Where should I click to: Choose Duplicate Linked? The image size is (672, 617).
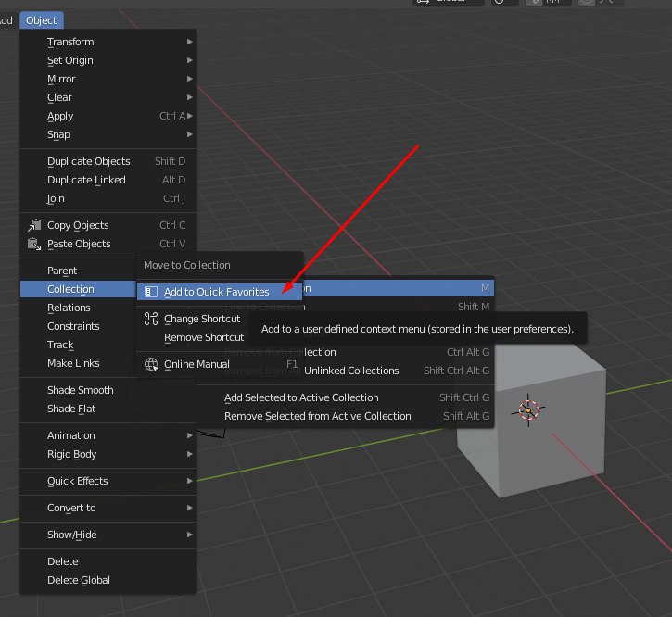108,180
